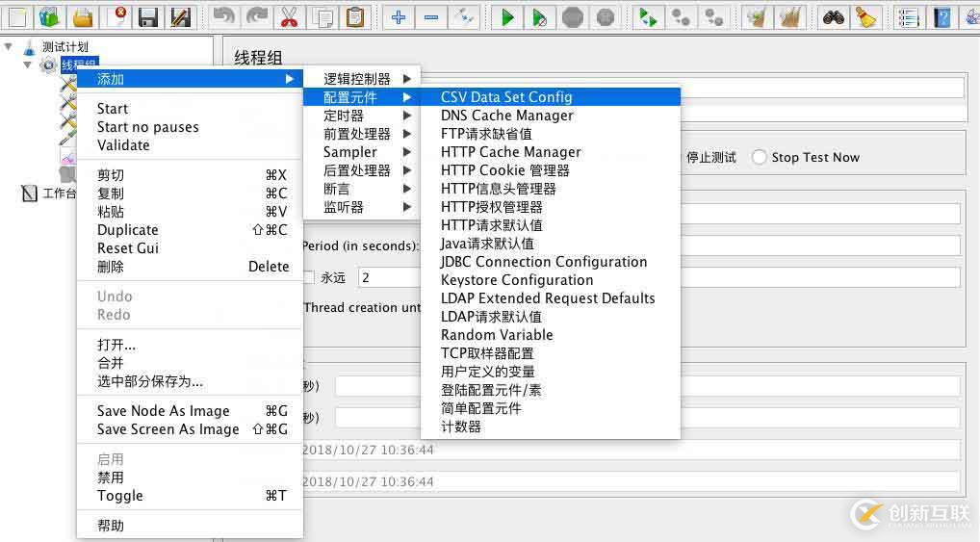
Task: Open the 添加 submenu
Action: click(190, 79)
